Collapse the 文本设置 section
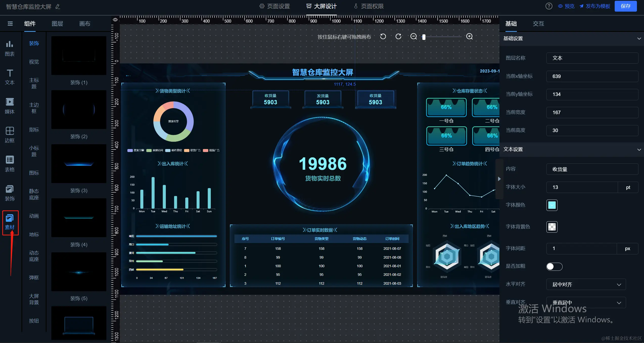 [x=639, y=150]
